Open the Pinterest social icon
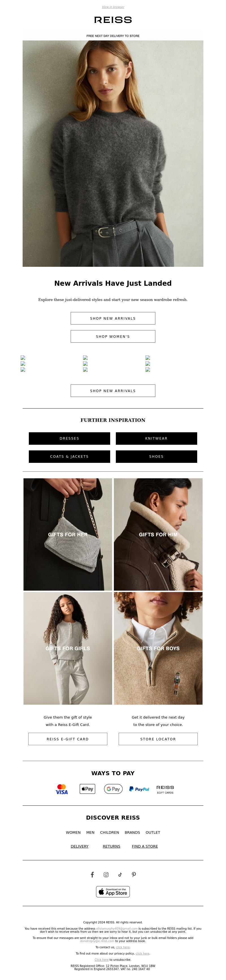 (x=134, y=874)
